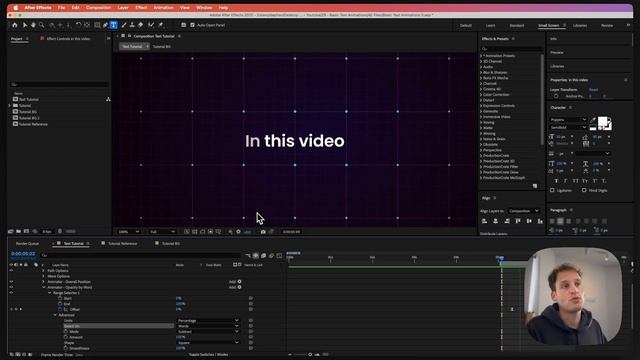Expand the Color Correction effects category
Viewport: 640px width, 360px height.
coord(481,95)
